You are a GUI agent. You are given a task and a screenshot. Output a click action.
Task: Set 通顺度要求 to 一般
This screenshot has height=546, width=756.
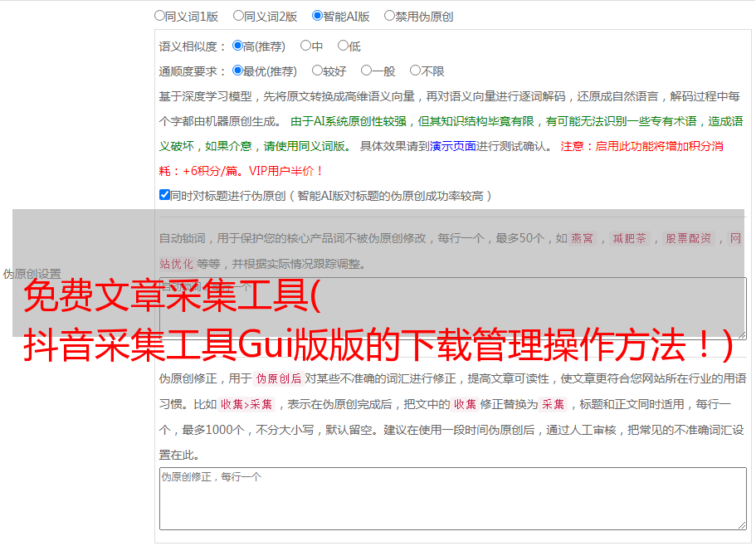click(367, 71)
